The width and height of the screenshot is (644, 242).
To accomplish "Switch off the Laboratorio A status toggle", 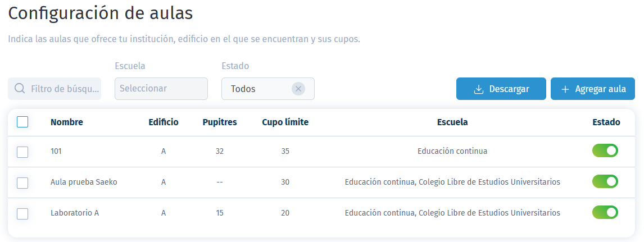I will click(x=605, y=212).
